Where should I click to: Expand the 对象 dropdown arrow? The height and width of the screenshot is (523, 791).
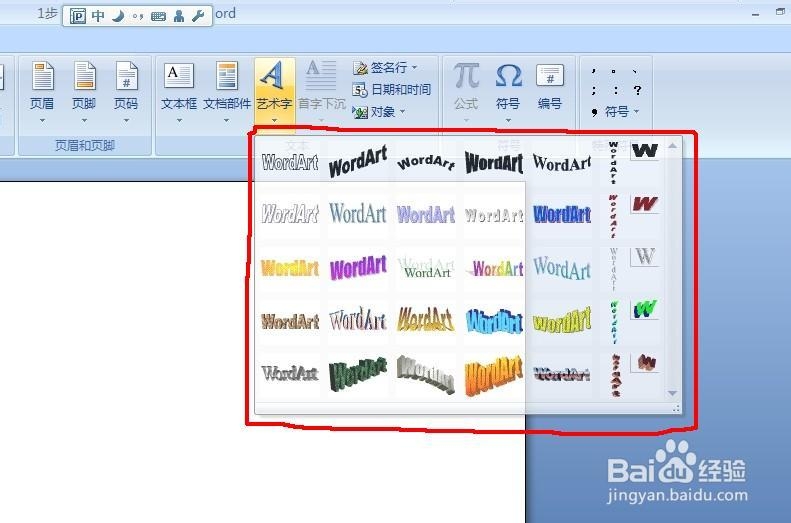click(x=403, y=111)
